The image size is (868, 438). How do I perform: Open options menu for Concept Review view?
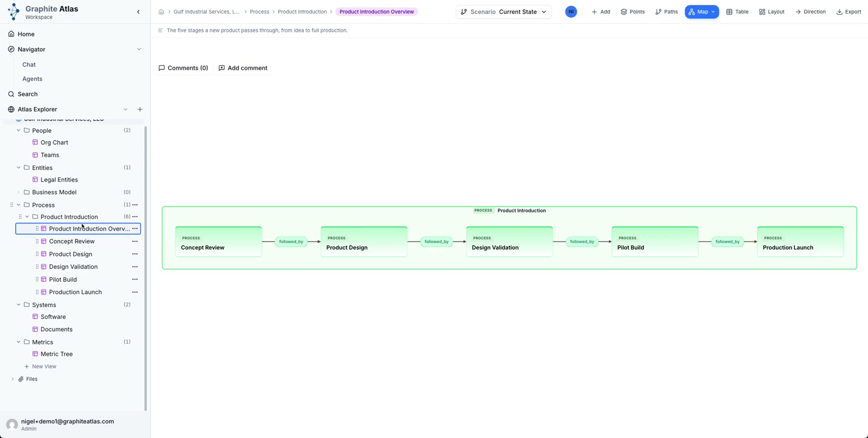135,242
